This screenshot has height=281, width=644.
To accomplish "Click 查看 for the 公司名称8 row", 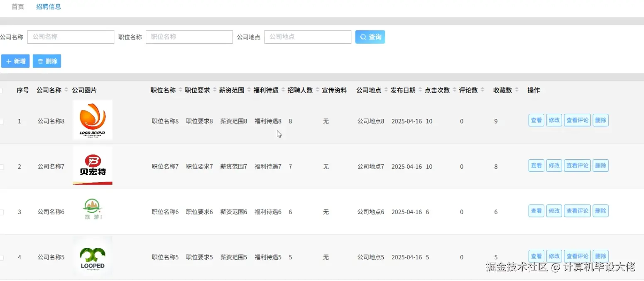I will pos(536,120).
